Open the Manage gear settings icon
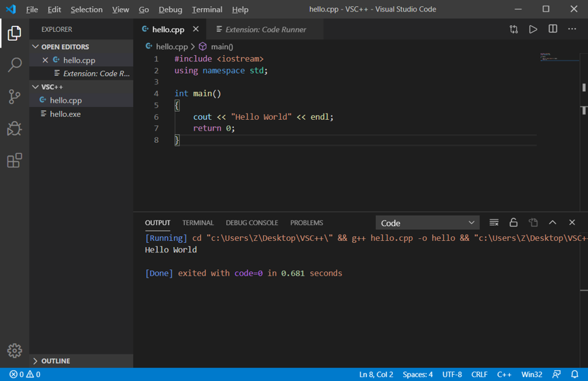 coord(14,350)
